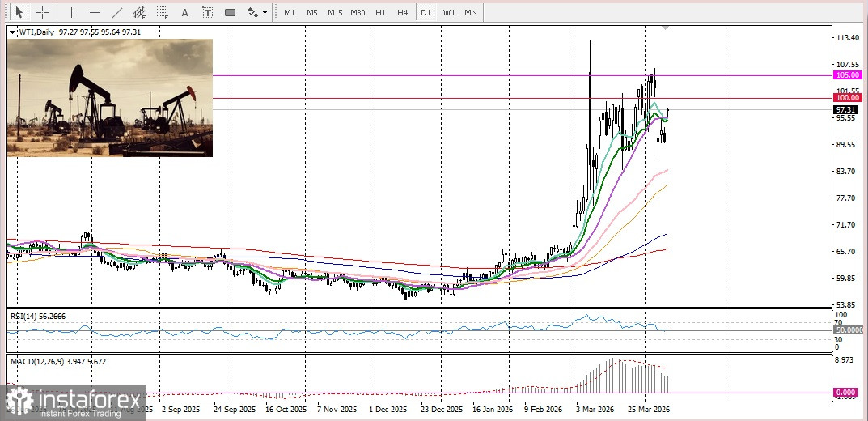Click the 105.00 price level label
This screenshot has height=421, width=868.
(x=845, y=74)
